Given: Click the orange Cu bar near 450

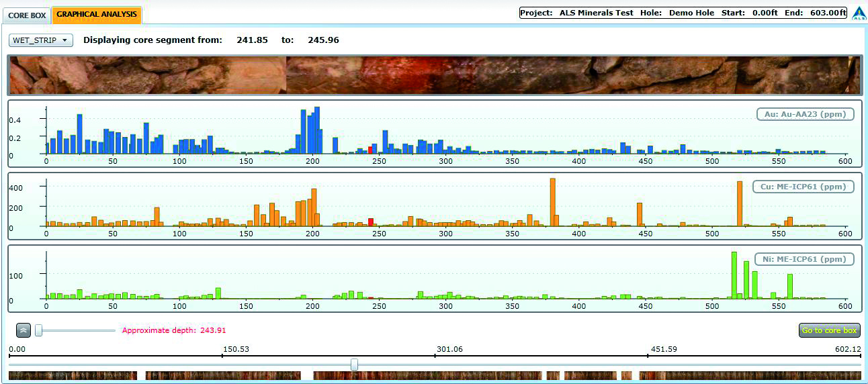Looking at the screenshot, I should [640, 215].
